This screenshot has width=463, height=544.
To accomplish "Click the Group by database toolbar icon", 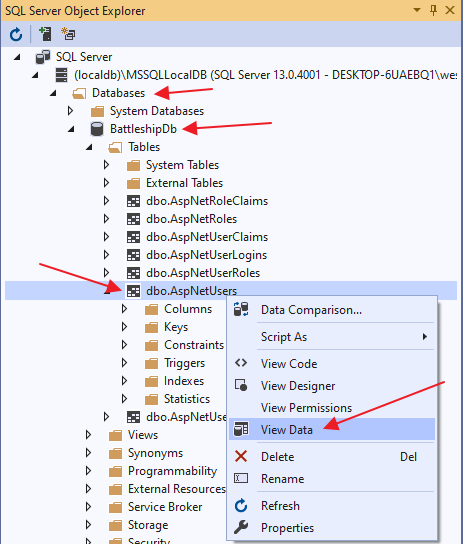I will pyautogui.click(x=68, y=34).
